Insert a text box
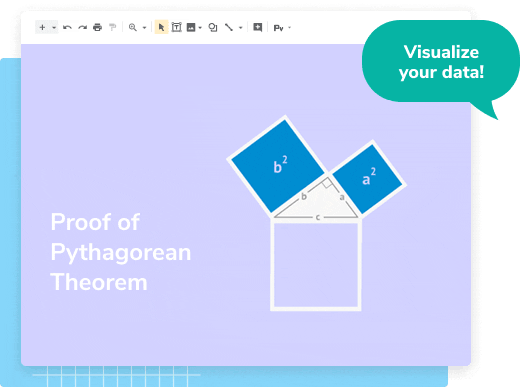Screen dimensions: 520x387 coord(177,27)
